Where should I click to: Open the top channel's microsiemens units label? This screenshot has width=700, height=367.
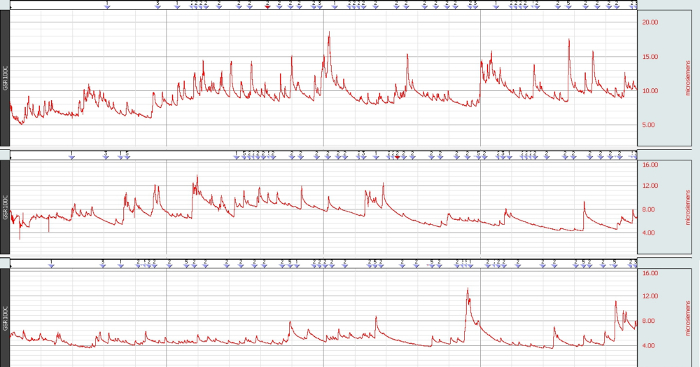(688, 78)
